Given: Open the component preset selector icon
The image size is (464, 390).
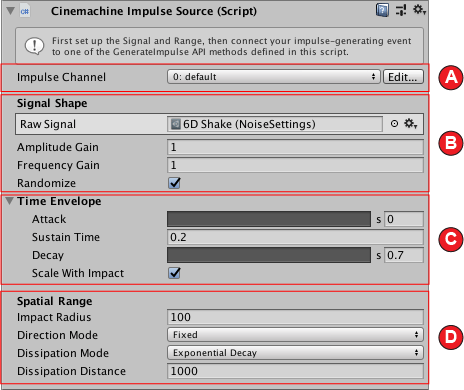Looking at the screenshot, I should point(401,10).
